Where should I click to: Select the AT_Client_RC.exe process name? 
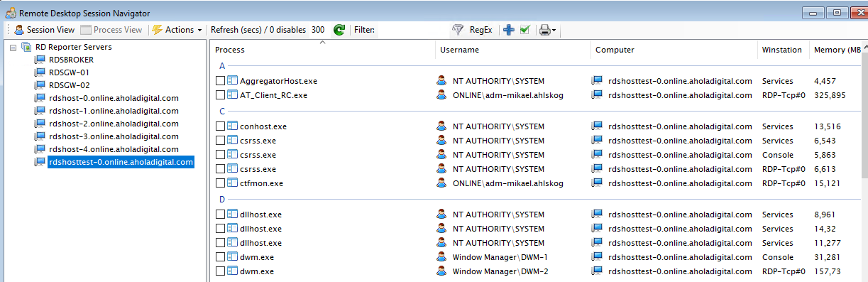click(x=274, y=95)
